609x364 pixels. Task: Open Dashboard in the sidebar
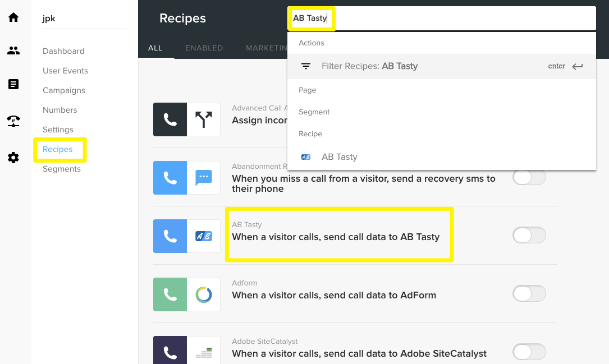(x=63, y=51)
